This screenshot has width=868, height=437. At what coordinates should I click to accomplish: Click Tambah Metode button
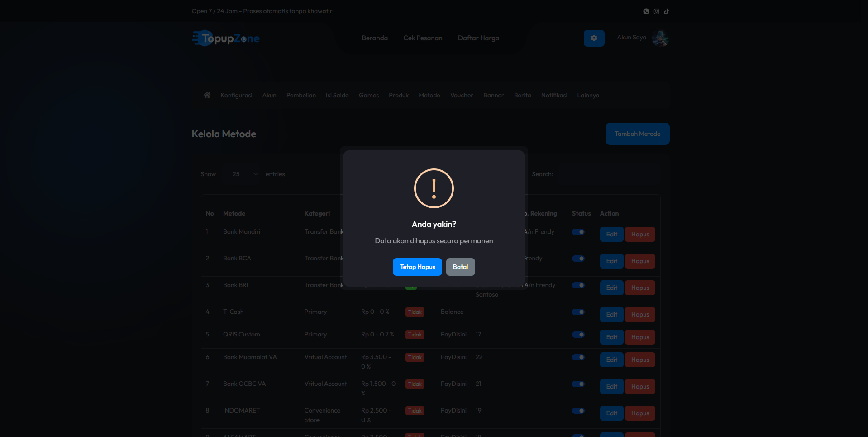pos(637,134)
